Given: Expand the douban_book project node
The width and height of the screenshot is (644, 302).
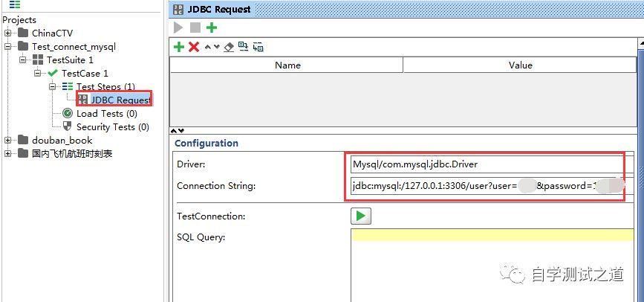Looking at the screenshot, I should pos(7,141).
